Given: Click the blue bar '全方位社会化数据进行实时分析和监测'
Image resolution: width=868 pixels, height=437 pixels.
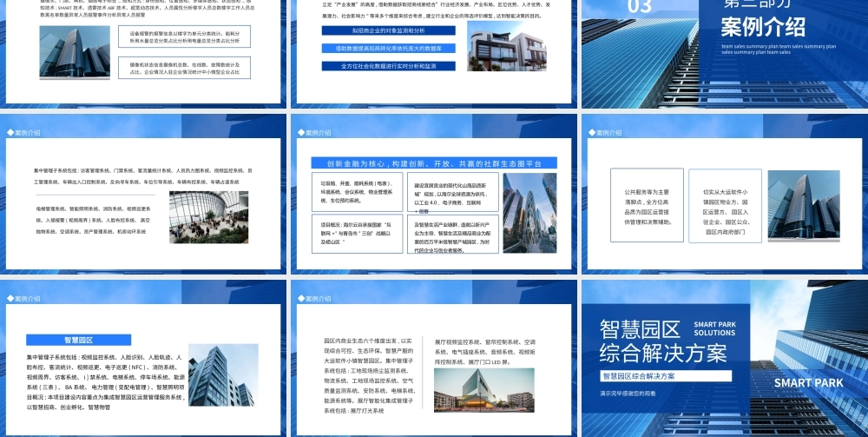Looking at the screenshot, I should pyautogui.click(x=389, y=66).
